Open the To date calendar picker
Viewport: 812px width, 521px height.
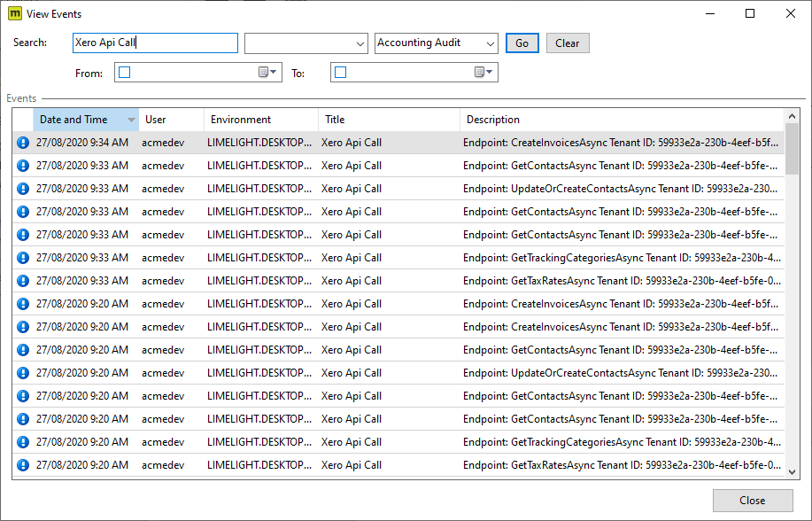(x=483, y=73)
